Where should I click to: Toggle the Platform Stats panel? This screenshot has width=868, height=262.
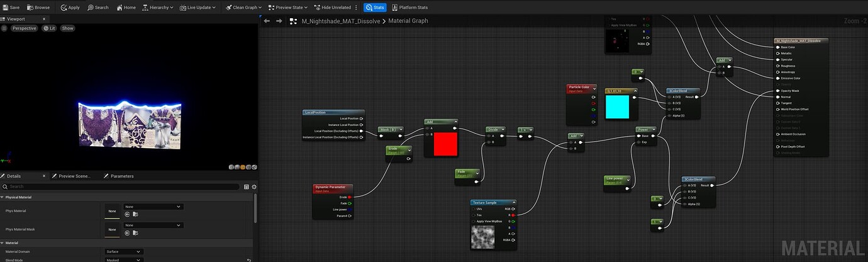pos(409,8)
